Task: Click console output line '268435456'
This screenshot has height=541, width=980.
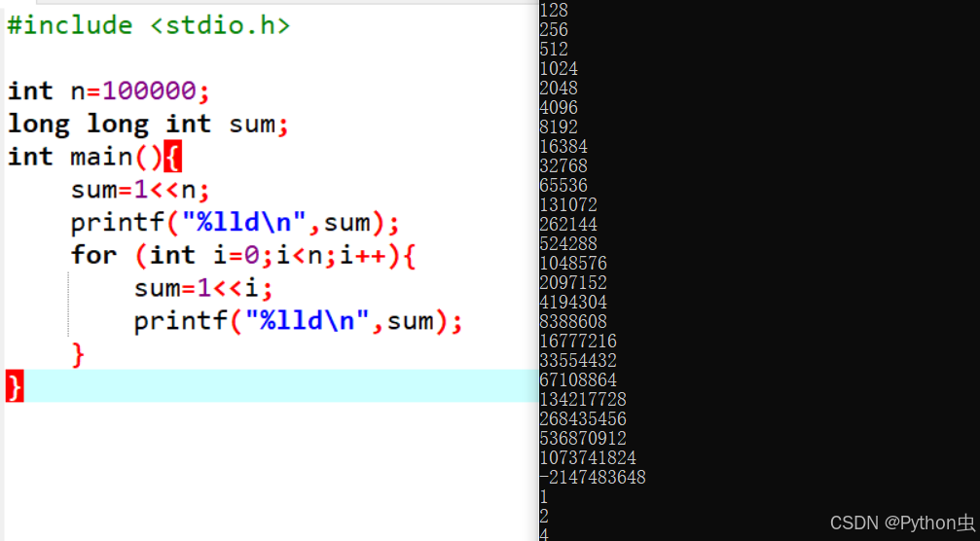Action: [583, 418]
